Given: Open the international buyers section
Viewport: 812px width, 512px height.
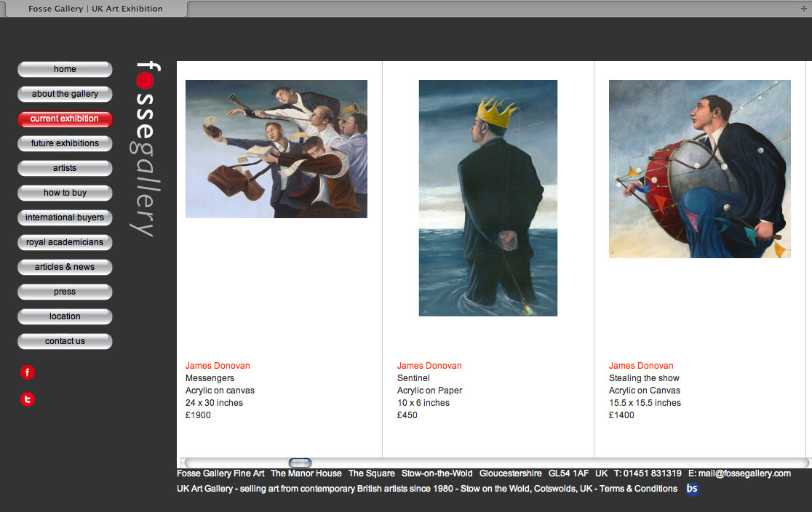Looking at the screenshot, I should pos(65,217).
